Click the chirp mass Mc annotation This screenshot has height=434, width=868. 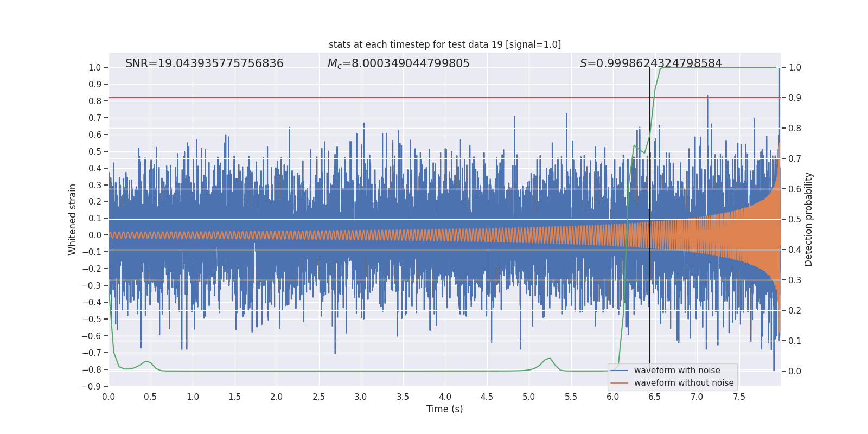pos(398,63)
